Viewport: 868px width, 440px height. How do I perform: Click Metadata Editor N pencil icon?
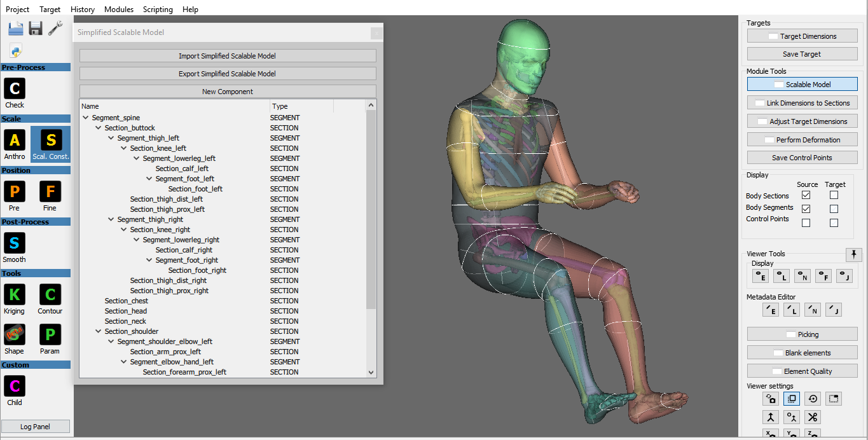click(813, 310)
